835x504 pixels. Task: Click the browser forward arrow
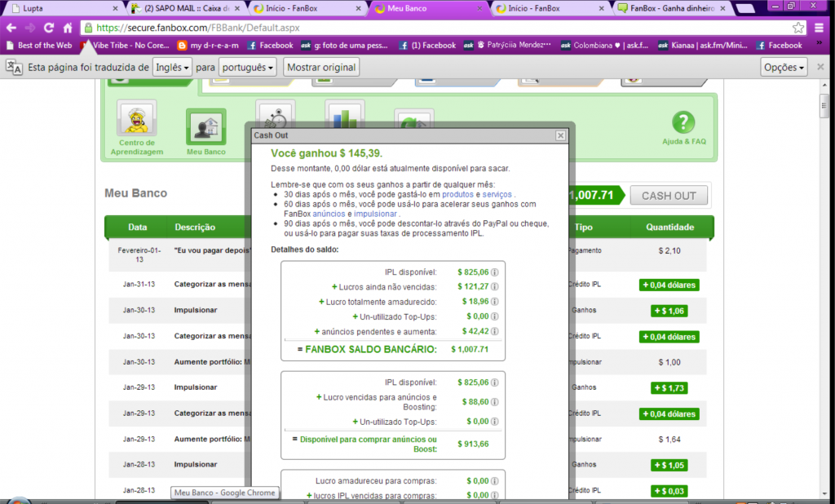pyautogui.click(x=30, y=28)
